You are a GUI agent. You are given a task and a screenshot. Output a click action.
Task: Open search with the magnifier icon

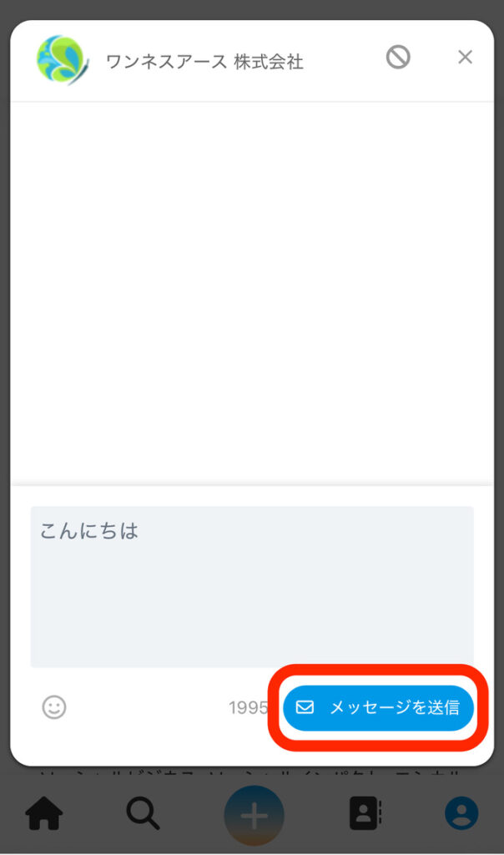(x=144, y=813)
